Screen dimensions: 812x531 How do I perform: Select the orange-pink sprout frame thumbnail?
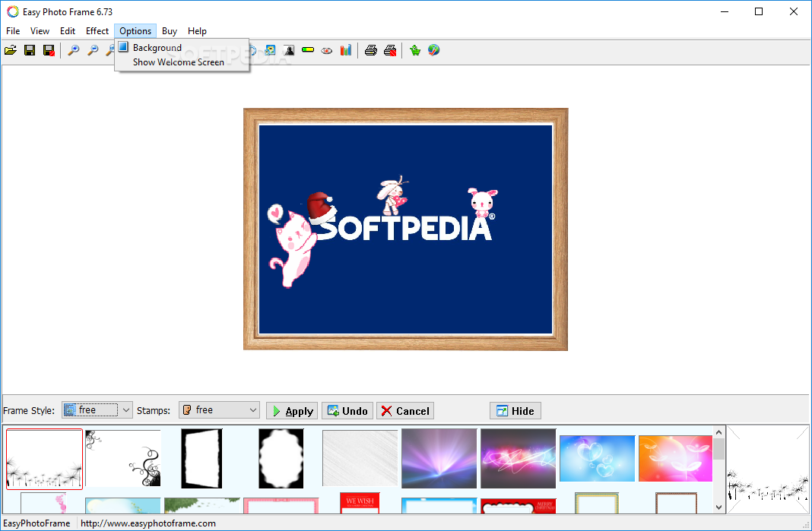coord(676,459)
